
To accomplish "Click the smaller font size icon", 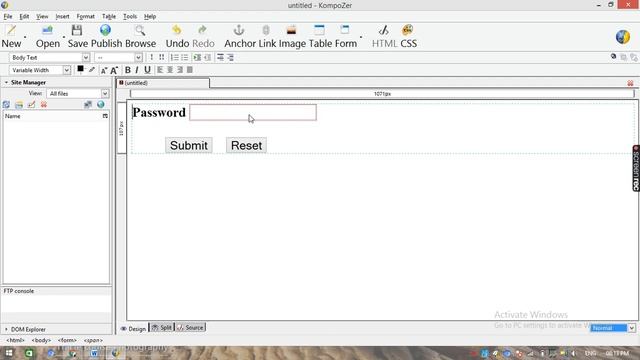I will 104,70.
